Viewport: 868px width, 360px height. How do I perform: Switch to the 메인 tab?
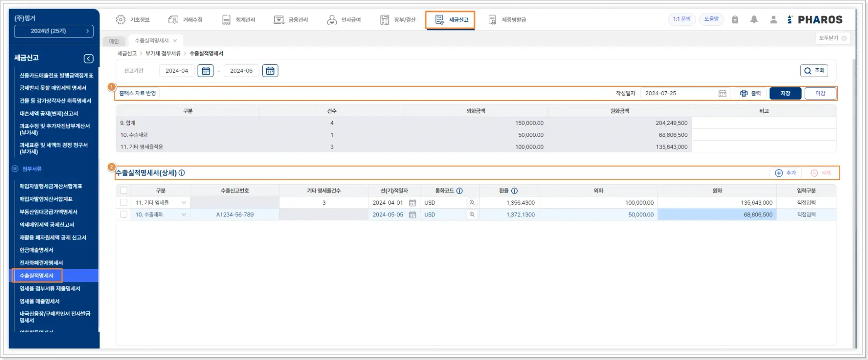coord(114,41)
